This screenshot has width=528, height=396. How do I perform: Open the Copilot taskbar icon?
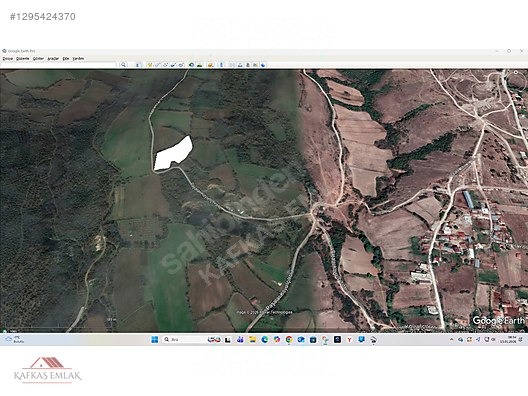[x=277, y=339]
